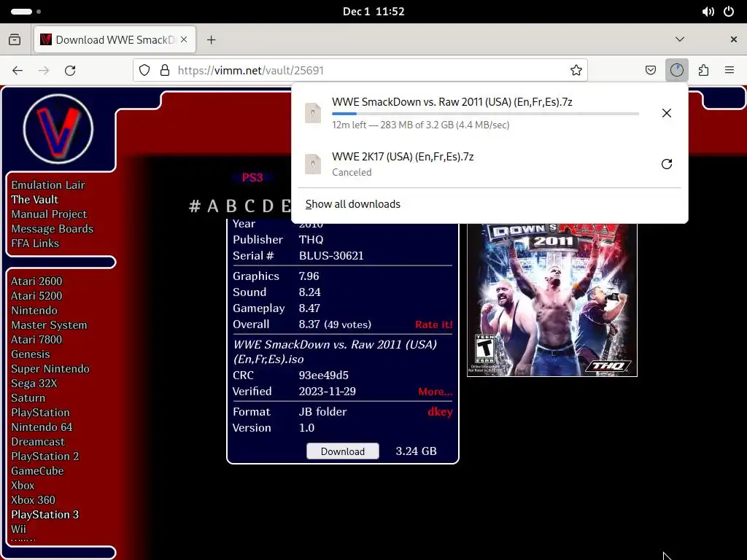The height and width of the screenshot is (560, 747).
Task: Select Atari 5200 in the sidebar
Action: pyautogui.click(x=36, y=296)
